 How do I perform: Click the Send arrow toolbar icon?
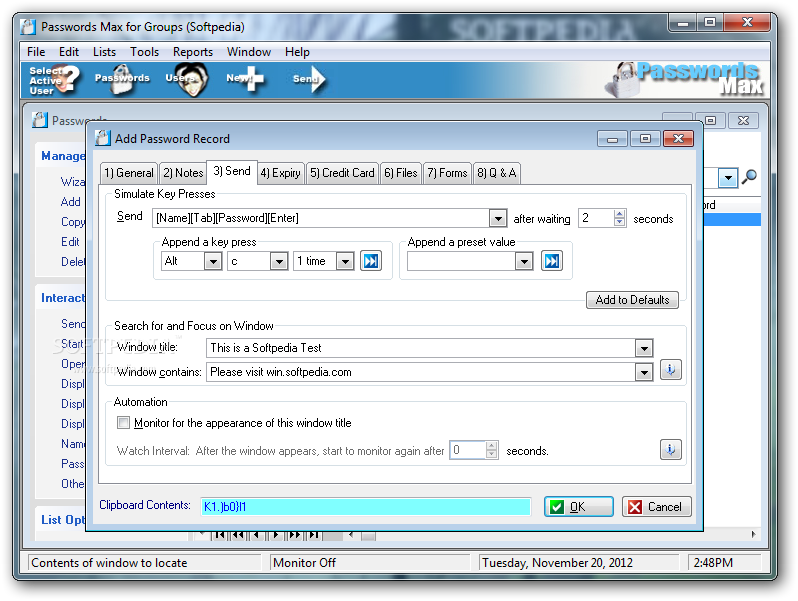pyautogui.click(x=309, y=79)
